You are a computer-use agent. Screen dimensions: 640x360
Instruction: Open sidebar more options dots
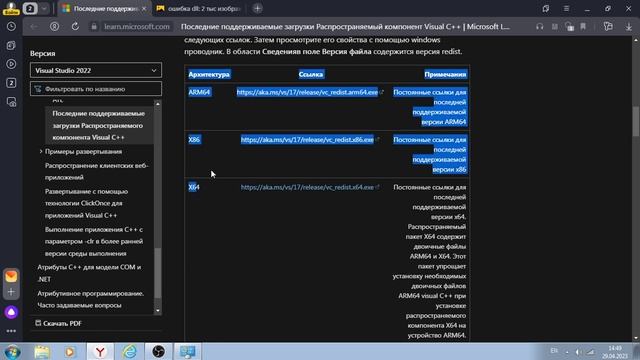coord(11,331)
